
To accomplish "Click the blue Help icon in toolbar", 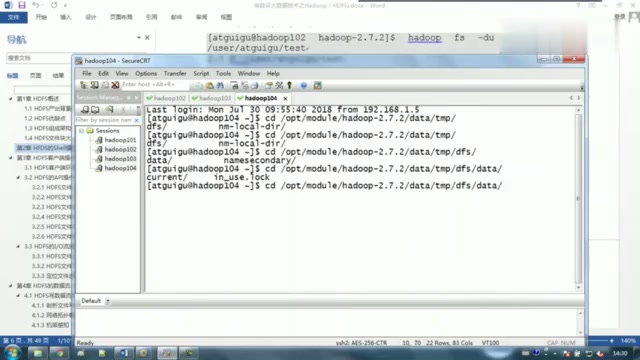I will point(303,85).
